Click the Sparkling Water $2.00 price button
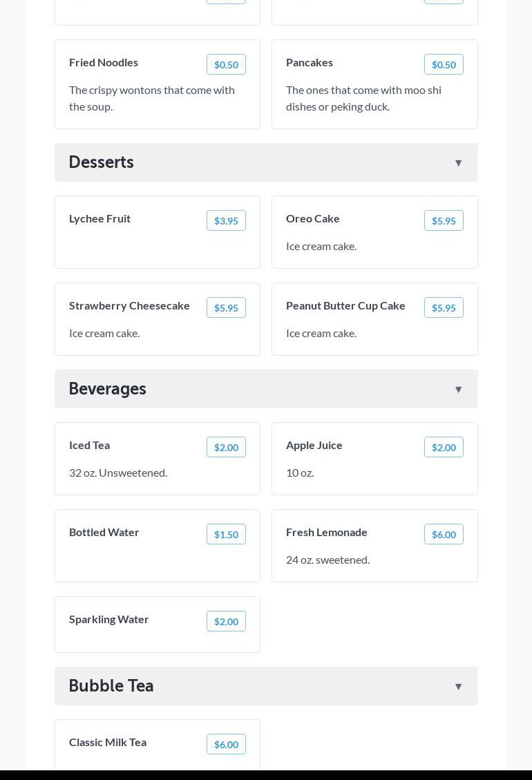The image size is (532, 780). pos(226,621)
